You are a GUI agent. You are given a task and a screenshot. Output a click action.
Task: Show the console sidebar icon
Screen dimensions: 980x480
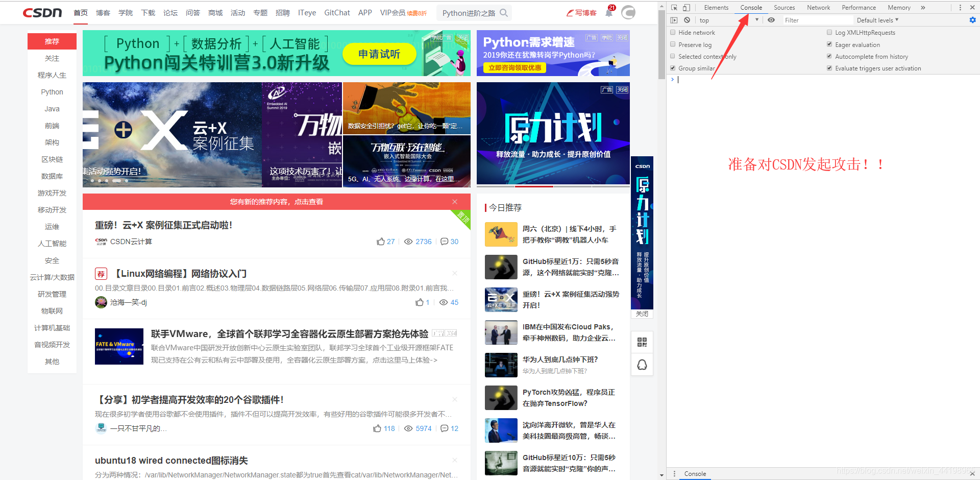[674, 20]
